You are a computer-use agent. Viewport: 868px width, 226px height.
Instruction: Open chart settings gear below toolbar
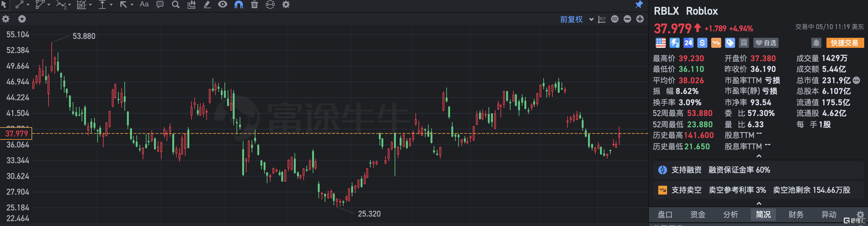6,19
